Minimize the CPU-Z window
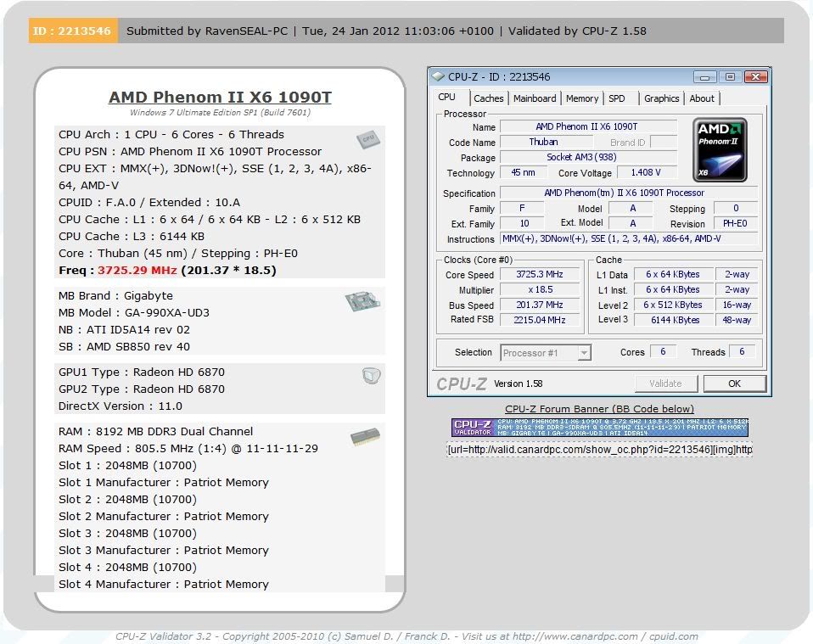This screenshot has width=813, height=644. tap(704, 76)
